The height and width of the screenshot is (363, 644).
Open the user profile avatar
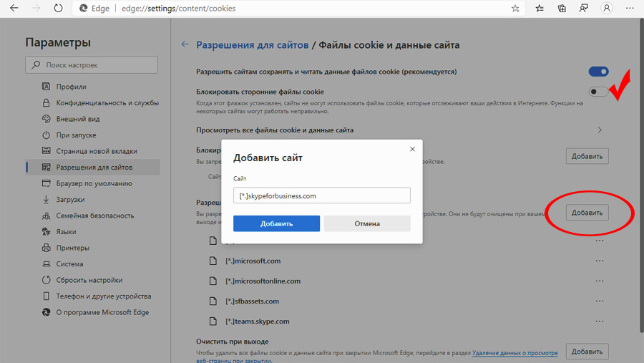pos(607,8)
